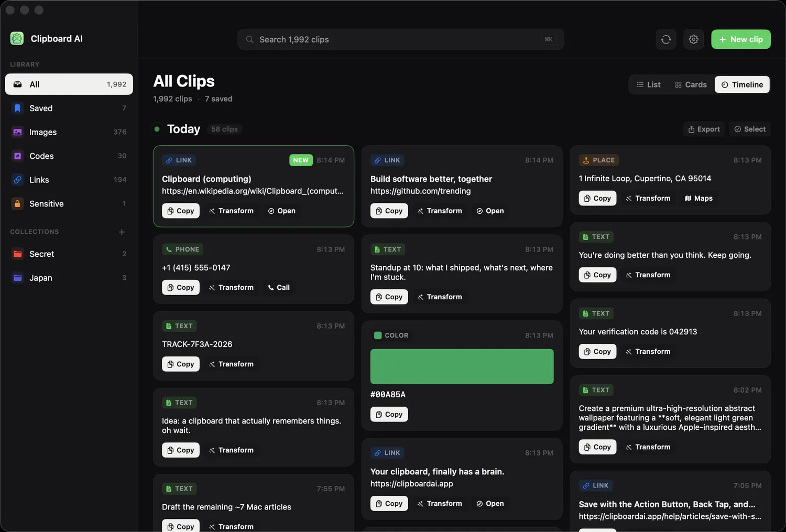Click the '#00A85A' hex value text
The width and height of the screenshot is (786, 532).
(388, 394)
